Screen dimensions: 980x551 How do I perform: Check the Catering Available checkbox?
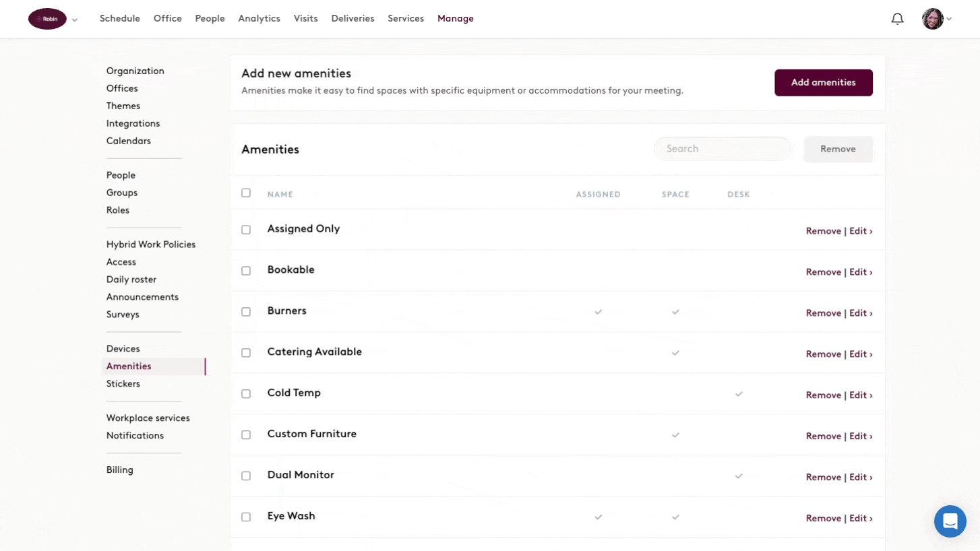point(246,353)
